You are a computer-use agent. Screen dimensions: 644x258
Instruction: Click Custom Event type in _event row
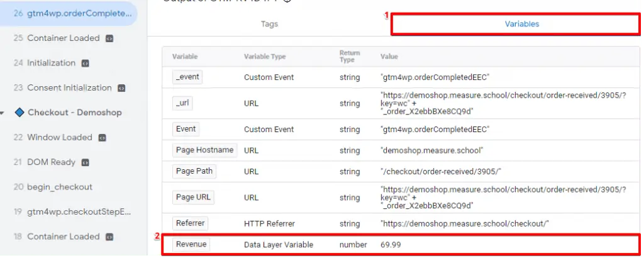pyautogui.click(x=269, y=77)
